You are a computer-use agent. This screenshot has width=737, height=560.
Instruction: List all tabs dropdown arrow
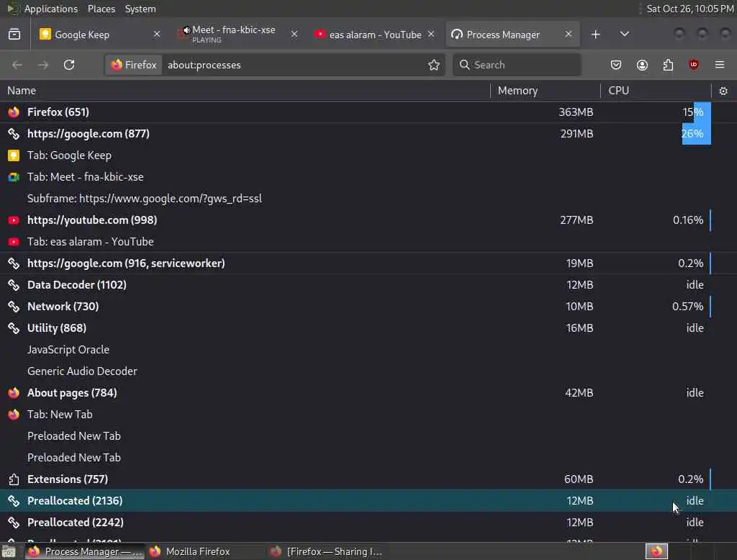(624, 35)
